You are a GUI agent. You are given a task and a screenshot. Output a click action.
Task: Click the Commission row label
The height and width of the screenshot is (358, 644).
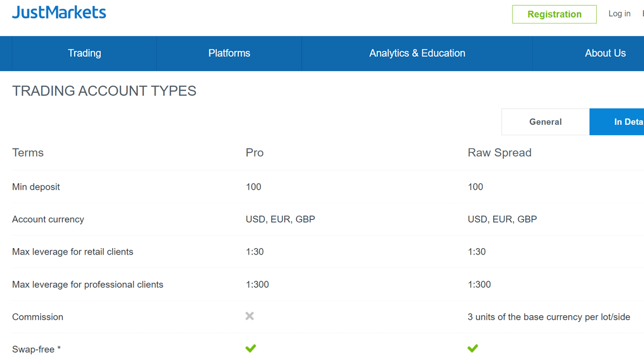click(38, 317)
